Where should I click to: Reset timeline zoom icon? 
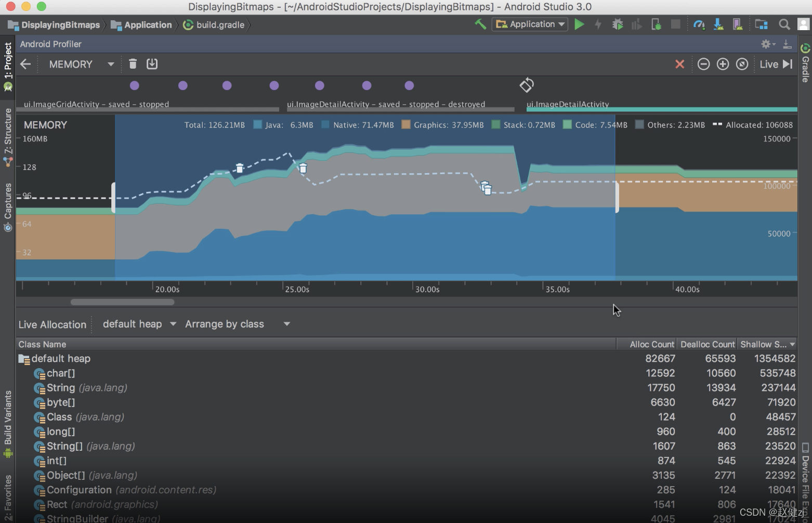pyautogui.click(x=742, y=64)
